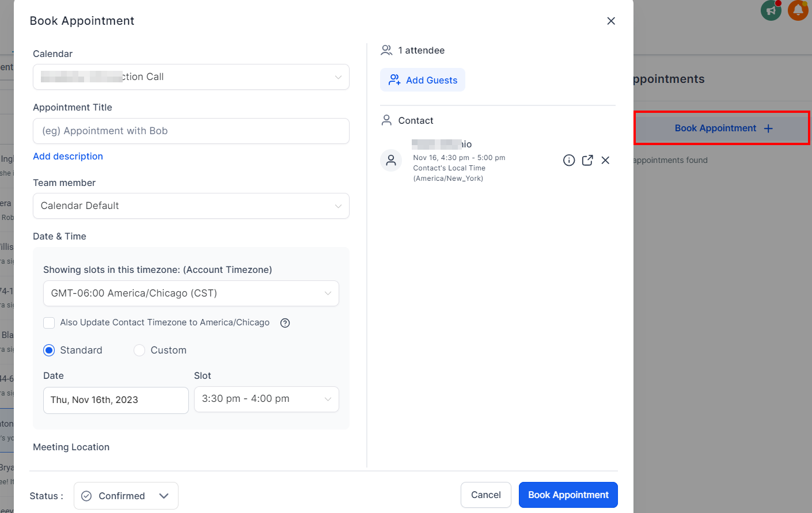This screenshot has width=812, height=513.
Task: Click the Date field Thu, Nov 16th
Action: pyautogui.click(x=116, y=400)
